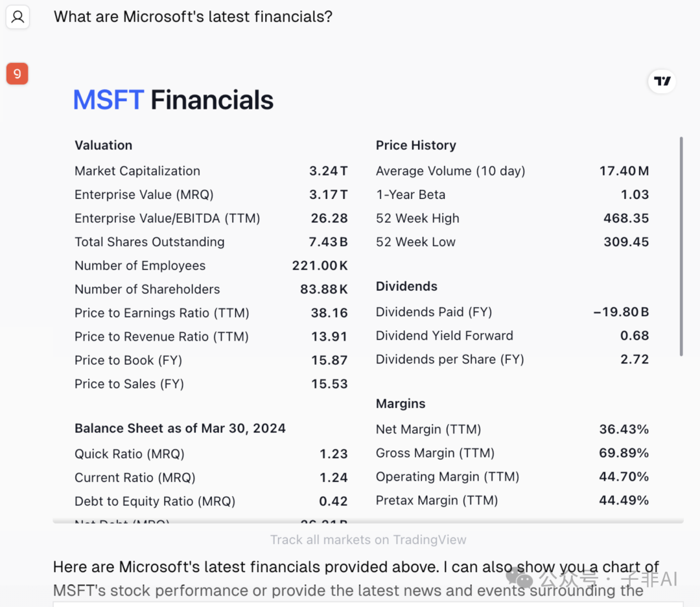The image size is (700, 607).
Task: Click the orange number 9 assistant icon
Action: point(17,74)
